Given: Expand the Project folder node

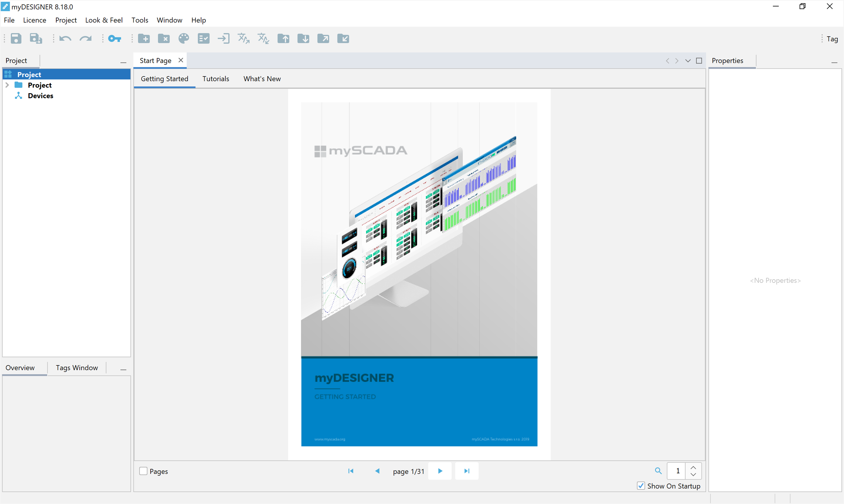Looking at the screenshot, I should [x=7, y=85].
